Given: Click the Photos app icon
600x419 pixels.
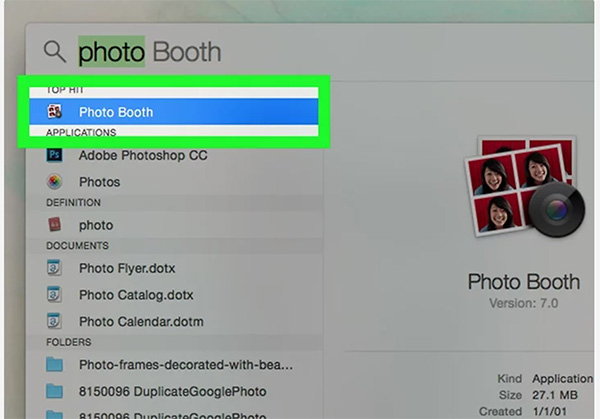Looking at the screenshot, I should tap(54, 182).
